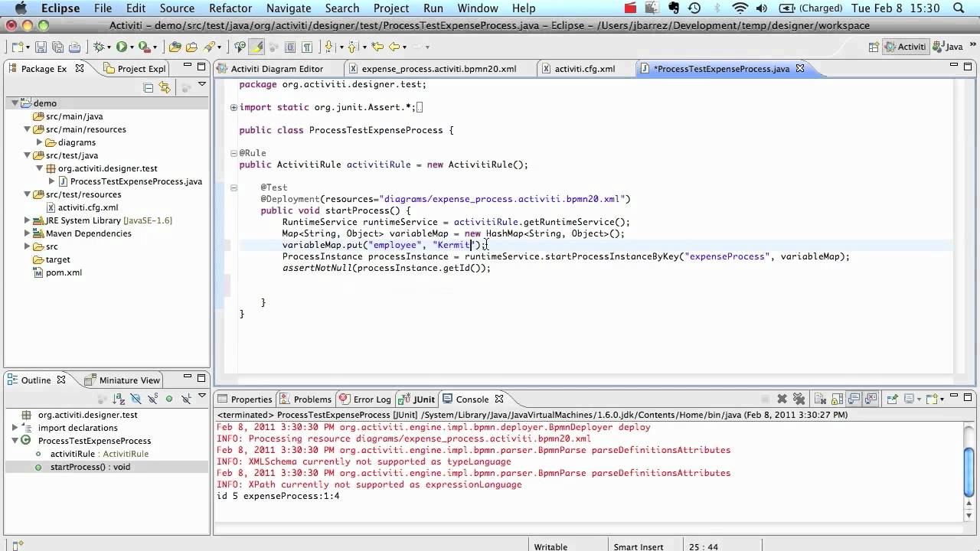This screenshot has width=980, height=551.
Task: Select the Java perspective button
Action: pos(948,47)
